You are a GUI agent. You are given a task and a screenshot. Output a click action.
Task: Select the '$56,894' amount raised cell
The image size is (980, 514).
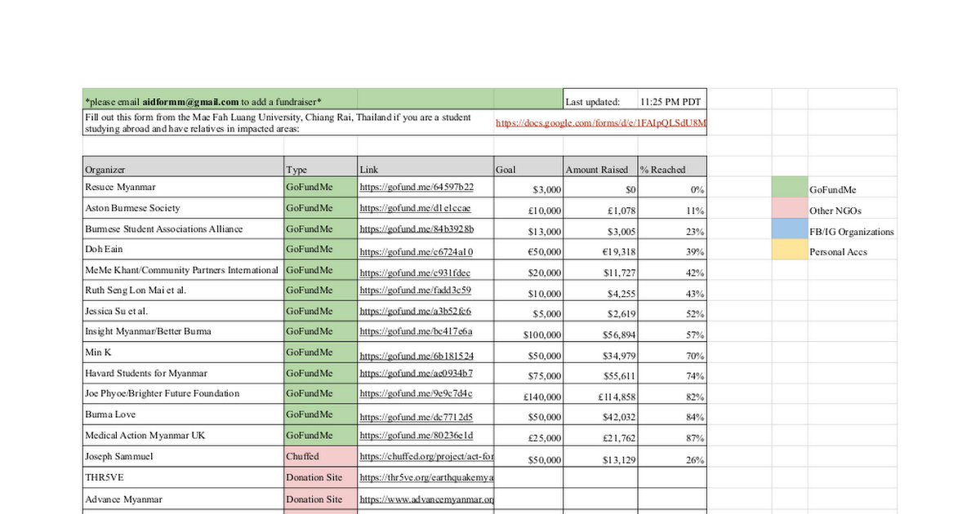tap(600, 333)
